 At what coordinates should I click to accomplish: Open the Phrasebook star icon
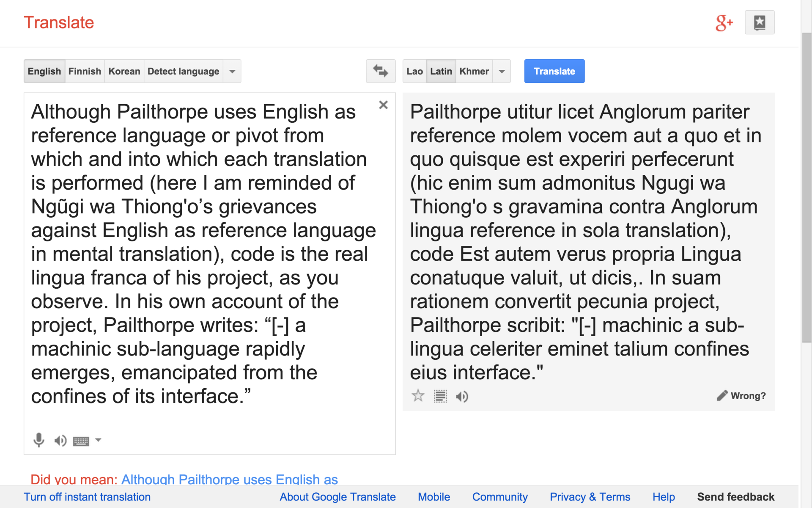click(x=759, y=22)
